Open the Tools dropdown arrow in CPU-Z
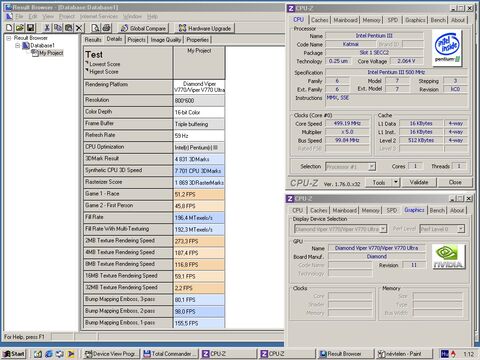Screen dimensions: 480x360 tap(396, 182)
